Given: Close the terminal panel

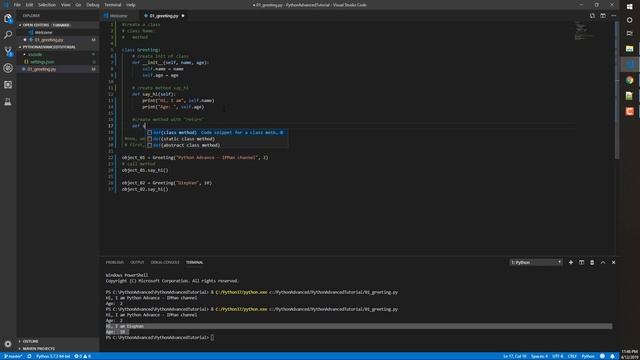Looking at the screenshot, I should coord(613,262).
